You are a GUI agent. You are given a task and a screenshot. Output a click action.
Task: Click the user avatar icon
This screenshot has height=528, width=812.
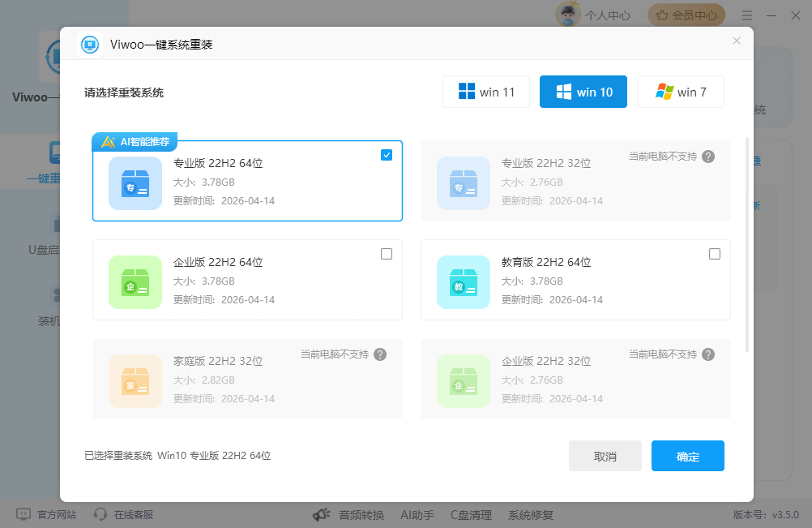[567, 14]
